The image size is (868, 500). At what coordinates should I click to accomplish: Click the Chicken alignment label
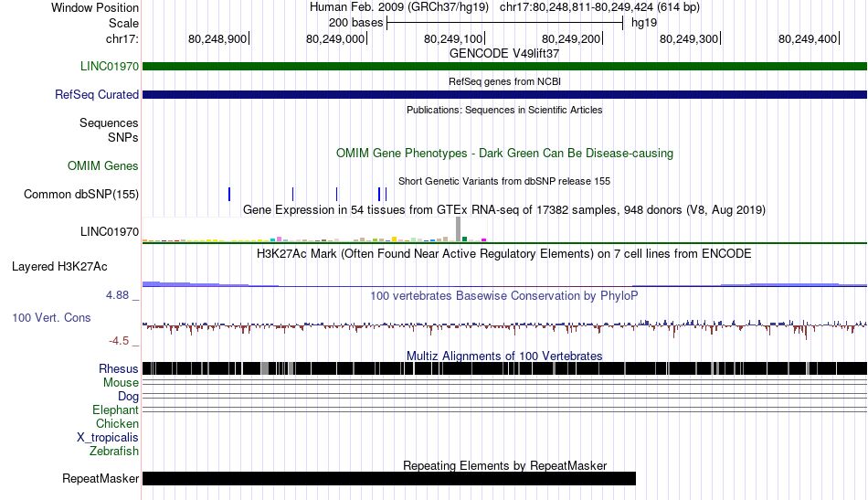tap(117, 424)
